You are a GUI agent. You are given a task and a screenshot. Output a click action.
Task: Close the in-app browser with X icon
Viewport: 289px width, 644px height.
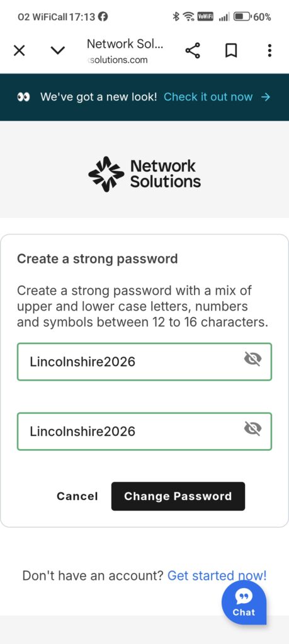20,50
